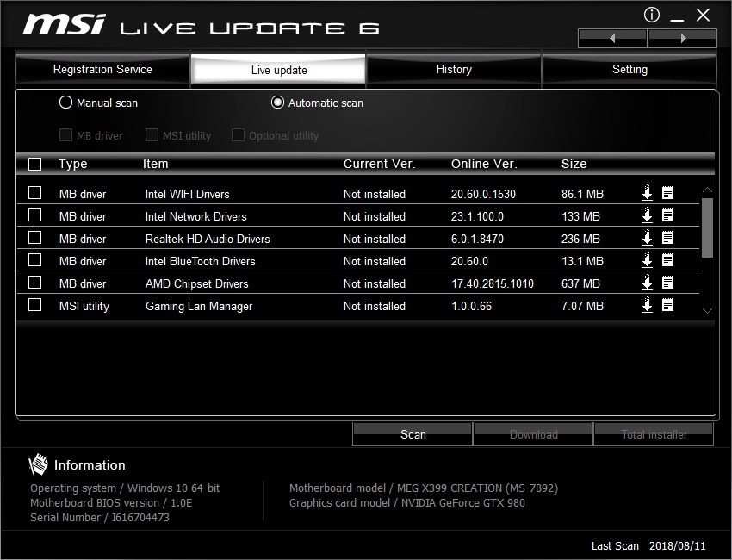This screenshot has height=560, width=732.
Task: Click the Last Scan date 2018/08/11
Action: [677, 545]
